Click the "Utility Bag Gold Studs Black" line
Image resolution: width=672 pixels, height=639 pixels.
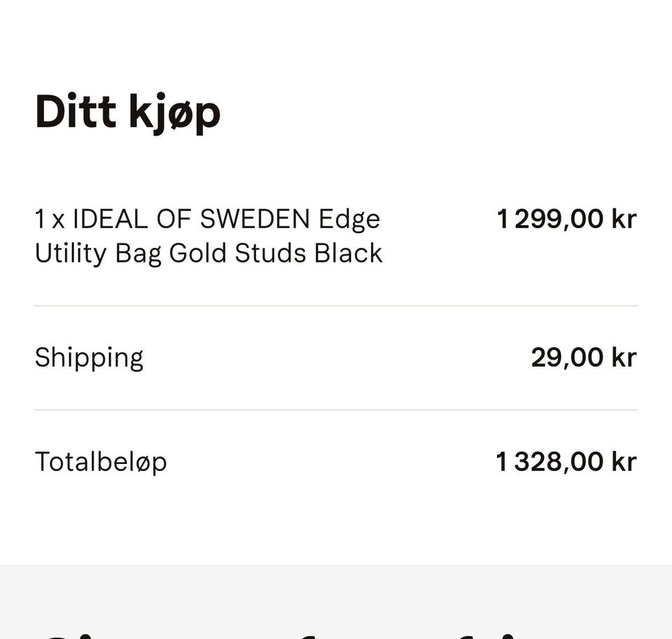[209, 253]
